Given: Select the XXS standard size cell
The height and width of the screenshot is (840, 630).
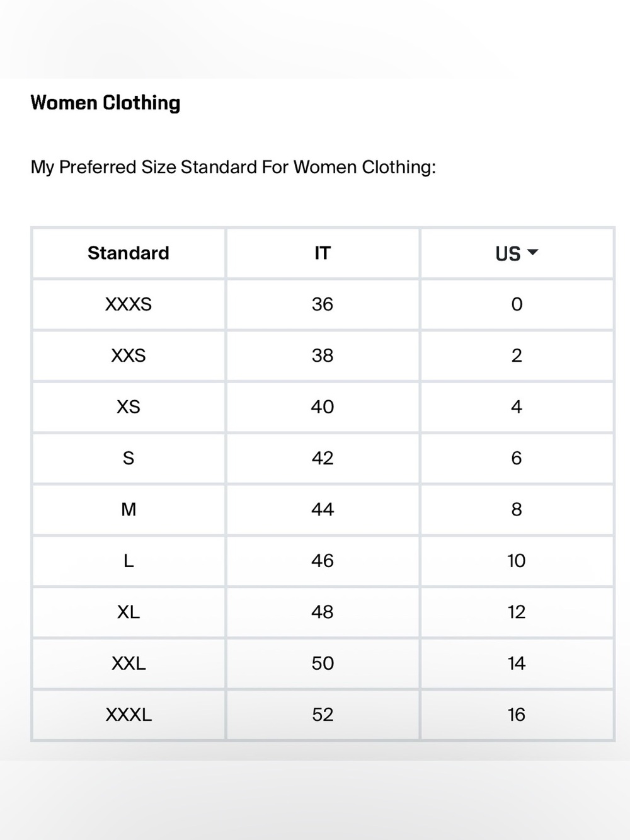Looking at the screenshot, I should click(129, 356).
